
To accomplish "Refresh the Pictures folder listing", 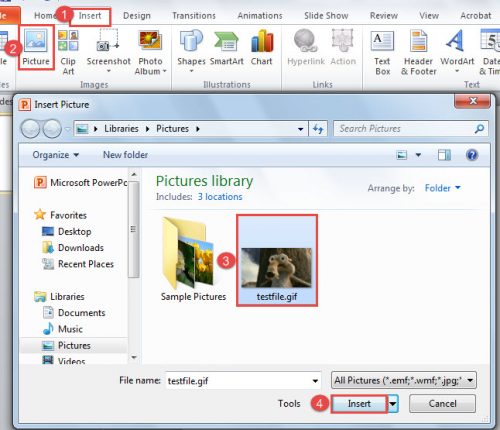I will (318, 129).
